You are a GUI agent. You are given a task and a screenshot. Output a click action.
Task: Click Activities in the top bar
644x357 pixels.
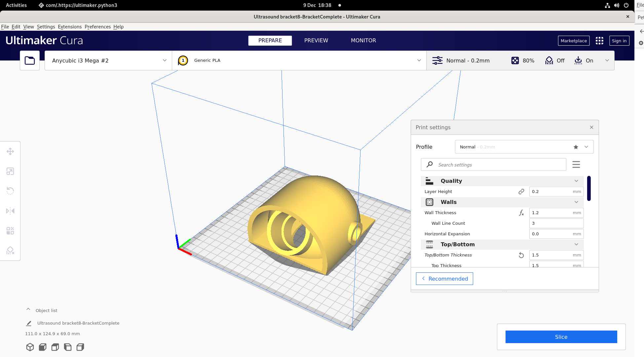[x=16, y=5]
